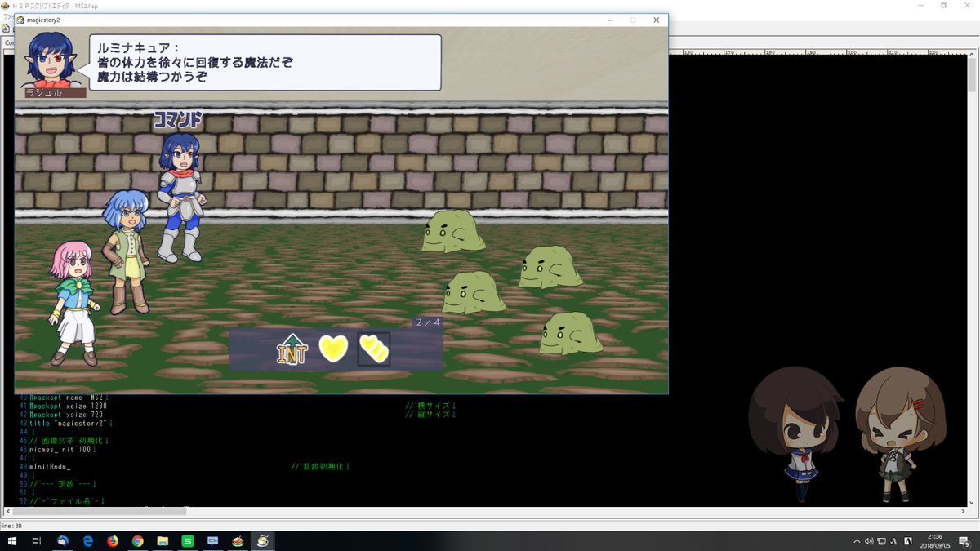
Task: Click the code line #packopt ysize 720
Action: click(68, 415)
